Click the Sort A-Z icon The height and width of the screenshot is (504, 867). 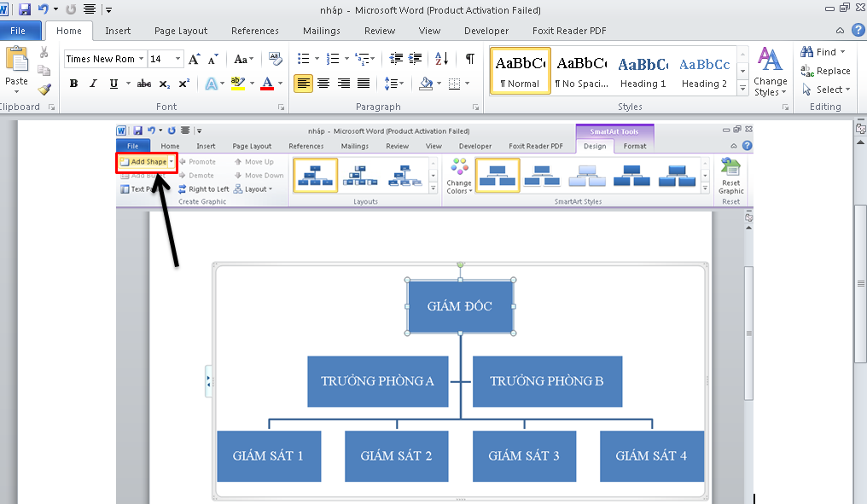point(441,59)
